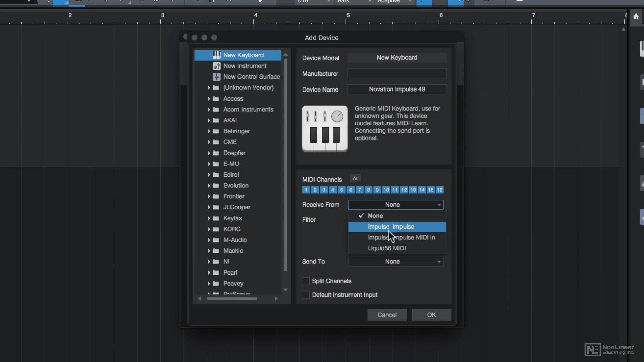Viewport: 644px width, 362px height.
Task: Select New Control Surface device type icon
Action: [x=217, y=76]
